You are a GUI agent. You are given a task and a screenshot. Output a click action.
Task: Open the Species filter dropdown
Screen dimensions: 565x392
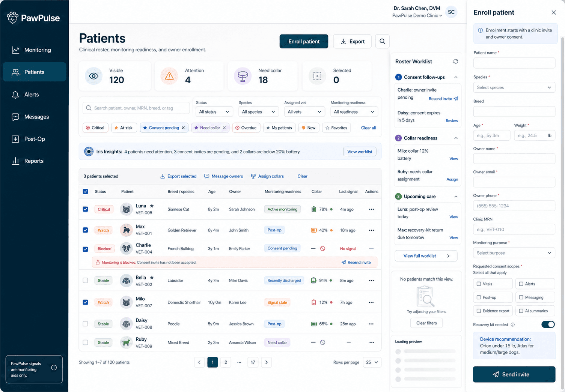tap(259, 112)
